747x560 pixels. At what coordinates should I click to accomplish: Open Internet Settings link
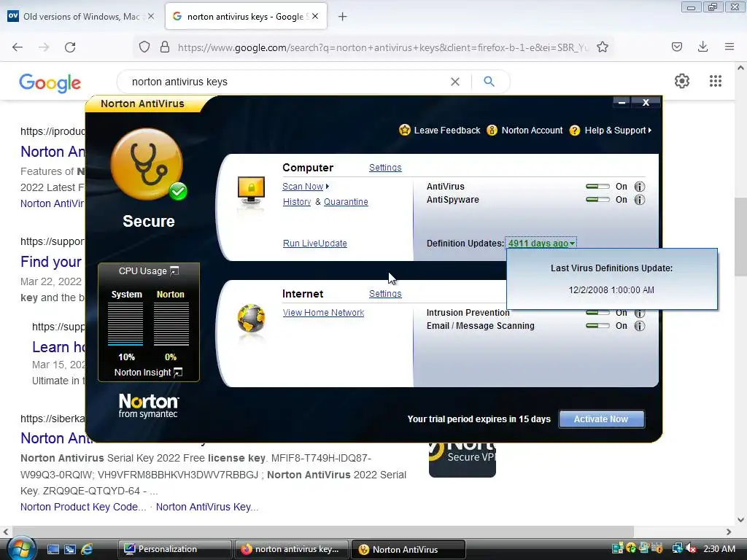click(385, 294)
